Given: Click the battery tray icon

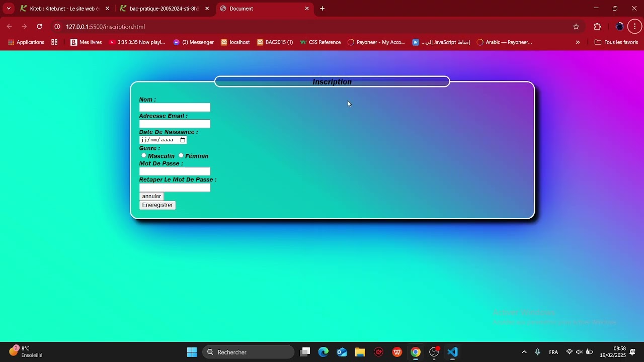Looking at the screenshot, I should [x=590, y=352].
